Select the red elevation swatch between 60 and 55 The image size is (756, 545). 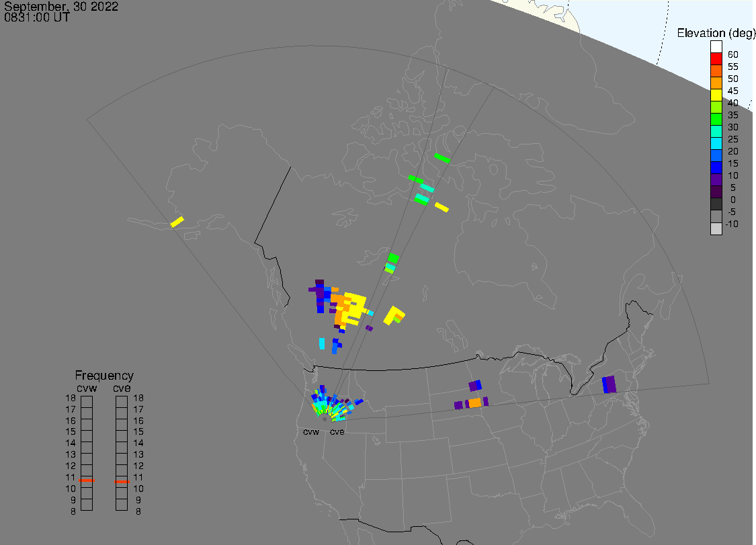pyautogui.click(x=716, y=59)
